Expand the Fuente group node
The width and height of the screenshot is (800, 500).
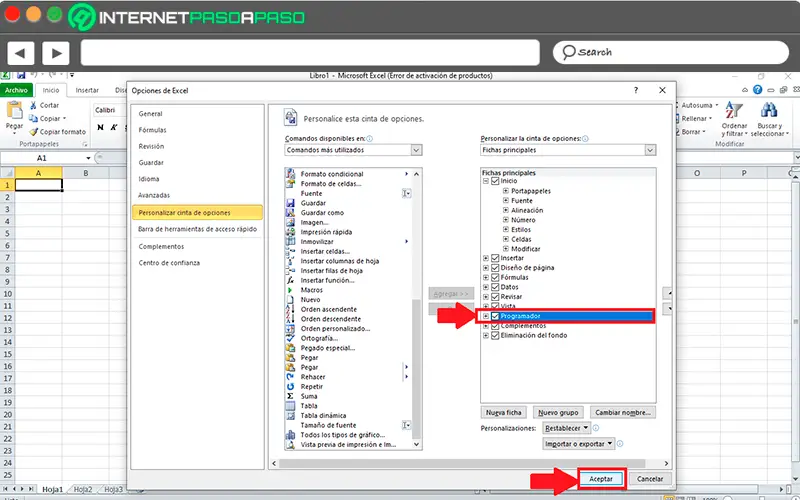pos(506,201)
